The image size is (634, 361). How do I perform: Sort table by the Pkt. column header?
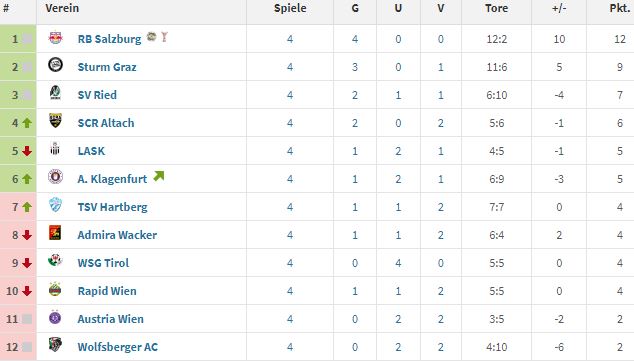coord(620,8)
